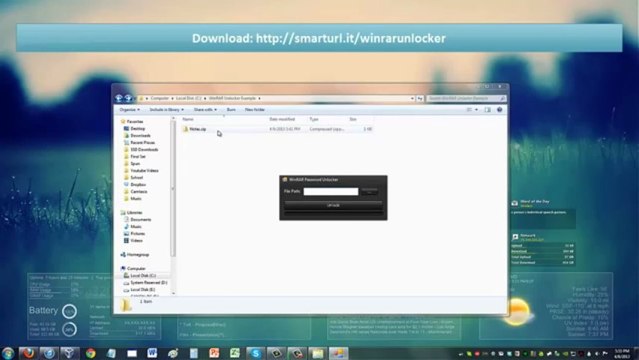
Task: Open SSD Downloads folder in sidebar
Action: pos(144,150)
